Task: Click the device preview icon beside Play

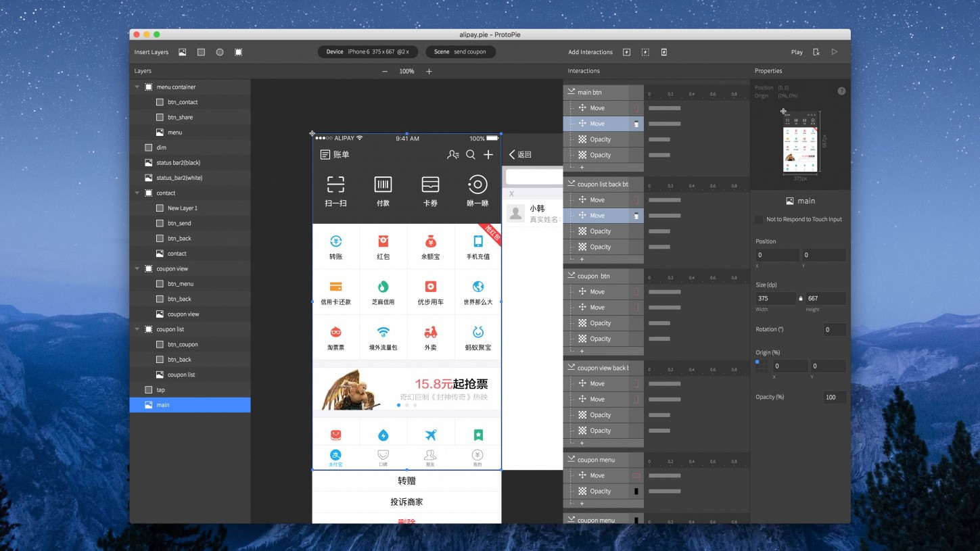Action: (x=816, y=52)
